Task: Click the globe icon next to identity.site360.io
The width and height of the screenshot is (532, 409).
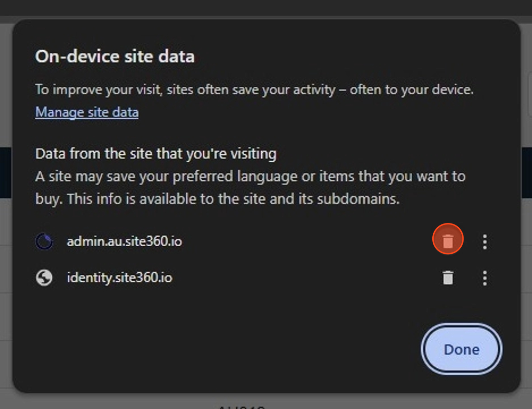Action: (x=44, y=278)
